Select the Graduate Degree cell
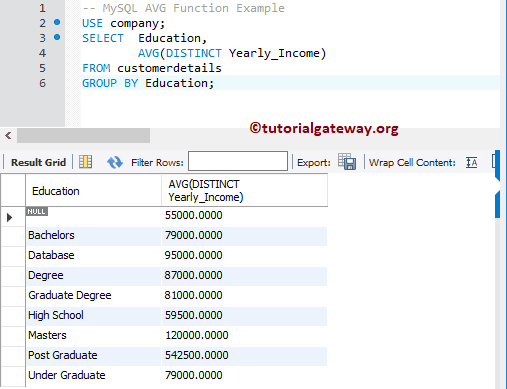Viewport: 507px width, 389px height. [93, 296]
